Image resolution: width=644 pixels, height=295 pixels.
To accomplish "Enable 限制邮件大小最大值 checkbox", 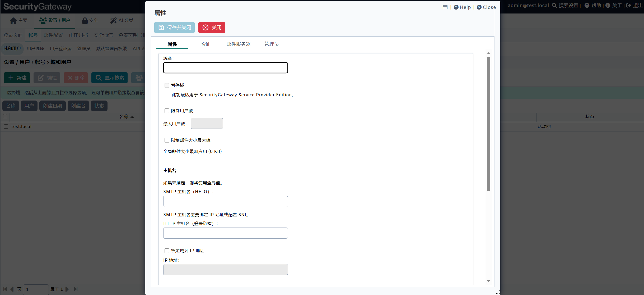I will tap(167, 140).
